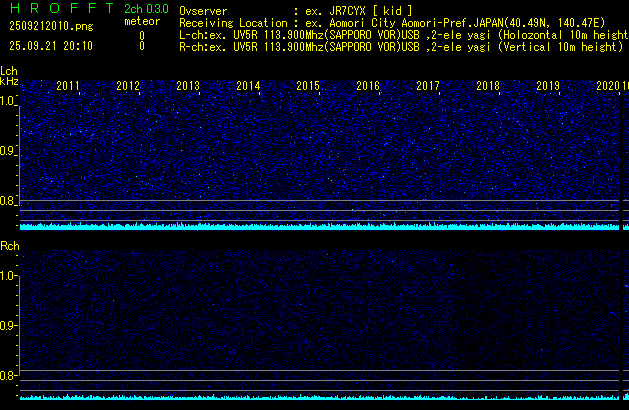Click the green meteor label
Viewport: 629px width, 410px height.
click(x=142, y=21)
